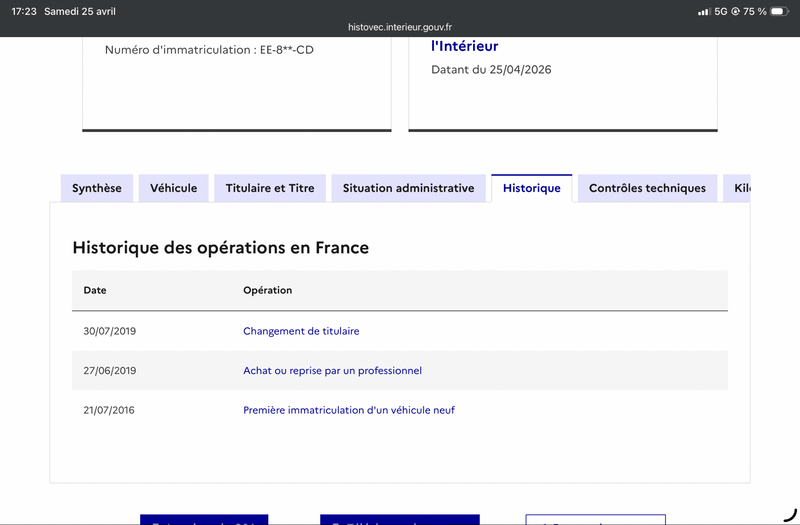Click Première immatriculation d'un véhicule neuf
Screen dimensions: 800x525
[x=349, y=410]
